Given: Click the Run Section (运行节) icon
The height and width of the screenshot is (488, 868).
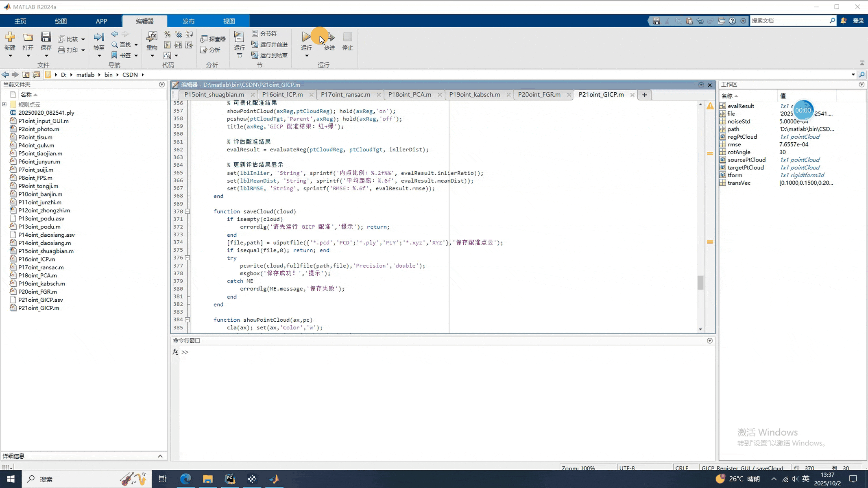Looking at the screenshot, I should [x=239, y=37].
